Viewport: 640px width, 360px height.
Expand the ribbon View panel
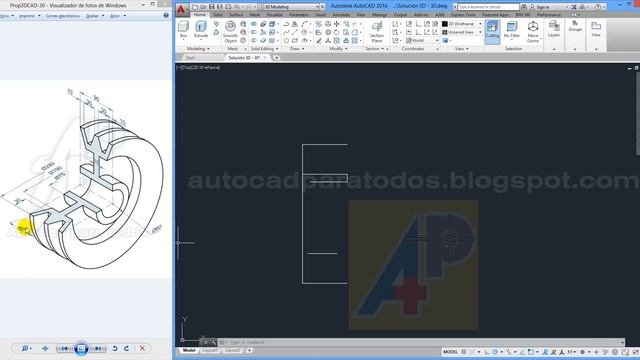pos(461,49)
